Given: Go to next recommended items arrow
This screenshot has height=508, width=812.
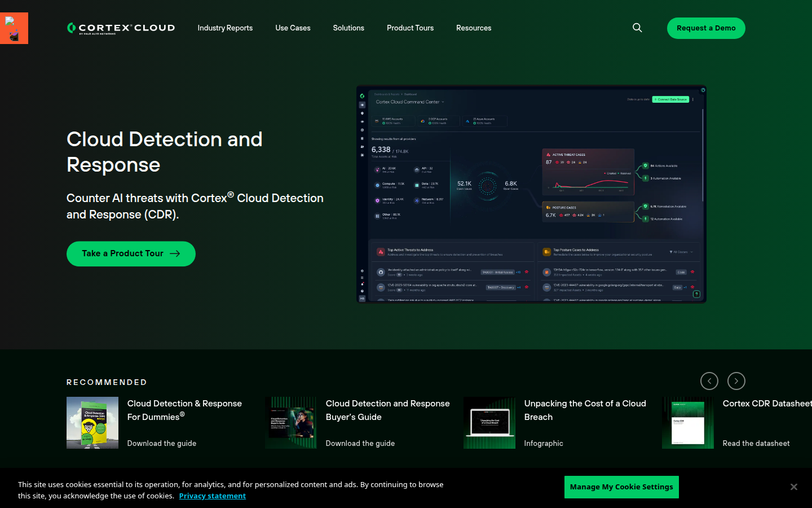Looking at the screenshot, I should click(x=736, y=381).
